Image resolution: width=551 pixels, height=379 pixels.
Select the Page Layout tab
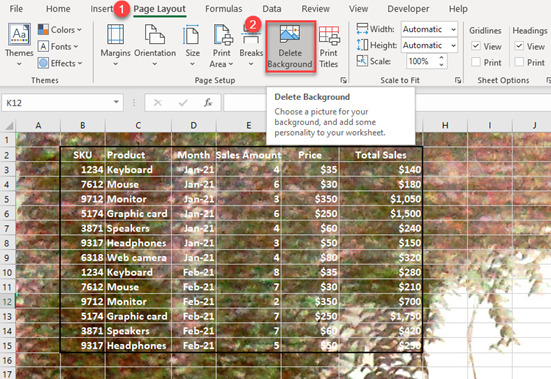pyautogui.click(x=160, y=9)
